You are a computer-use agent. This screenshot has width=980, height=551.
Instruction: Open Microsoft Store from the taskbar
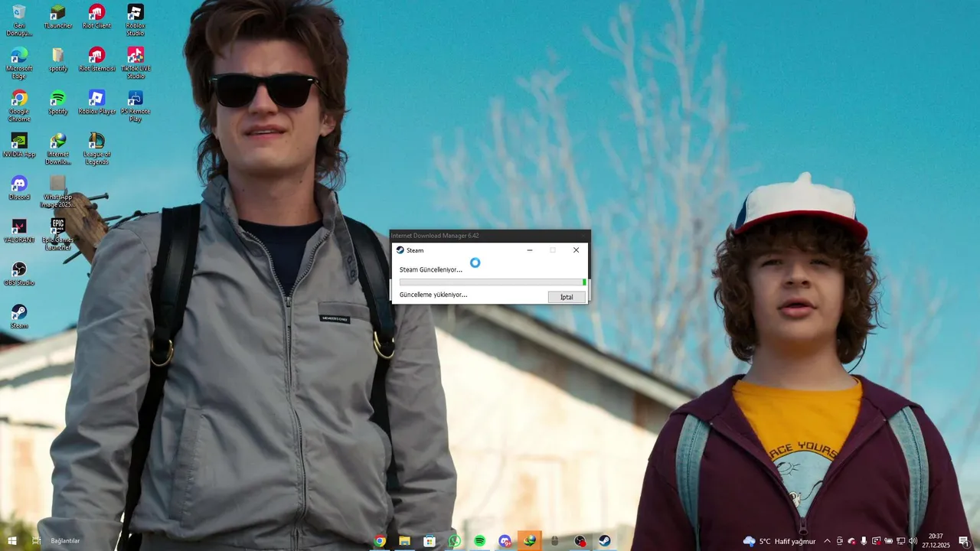(430, 541)
